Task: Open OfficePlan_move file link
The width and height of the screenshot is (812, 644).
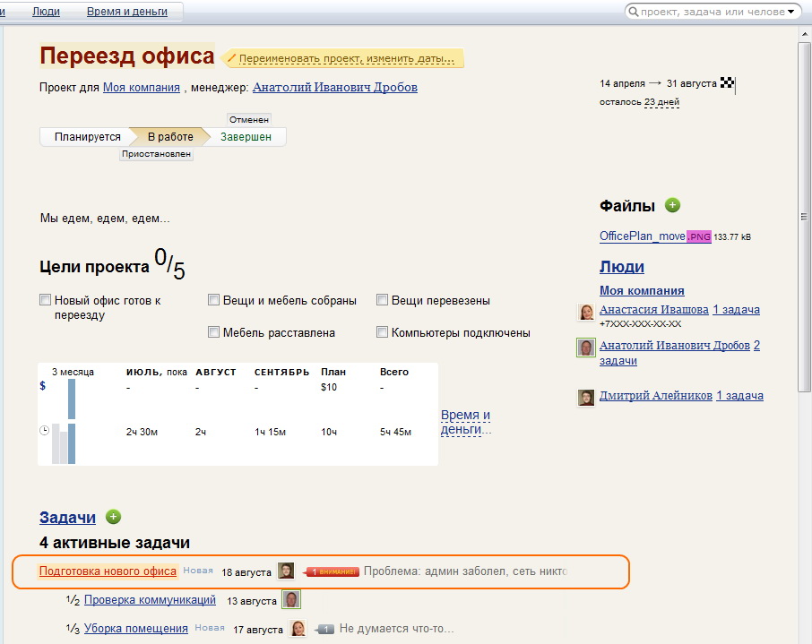Action: 643,236
